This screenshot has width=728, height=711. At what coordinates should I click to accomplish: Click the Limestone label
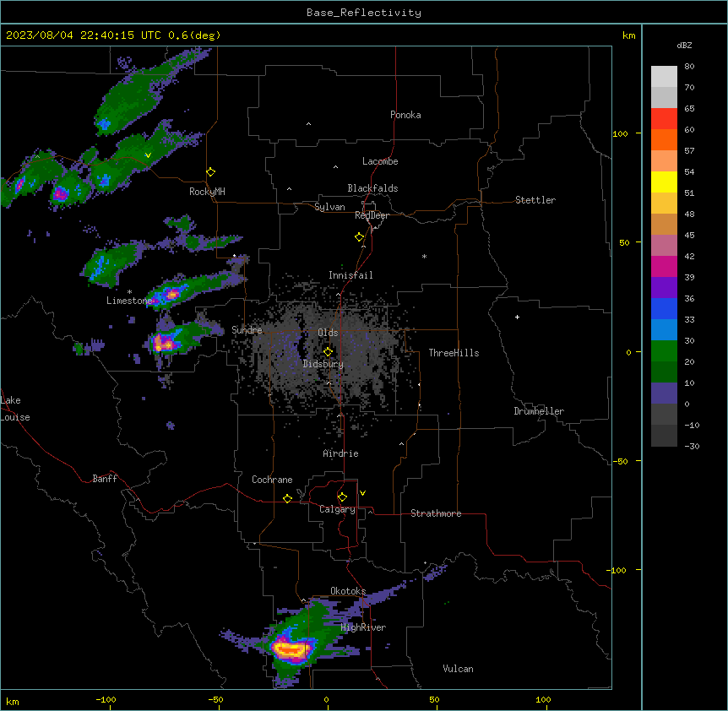pos(129,301)
